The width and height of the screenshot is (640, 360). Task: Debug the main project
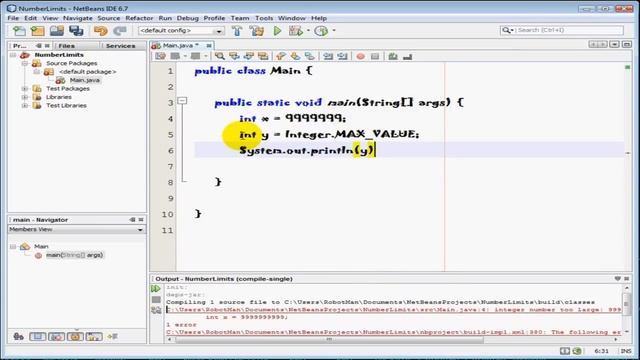click(x=296, y=31)
